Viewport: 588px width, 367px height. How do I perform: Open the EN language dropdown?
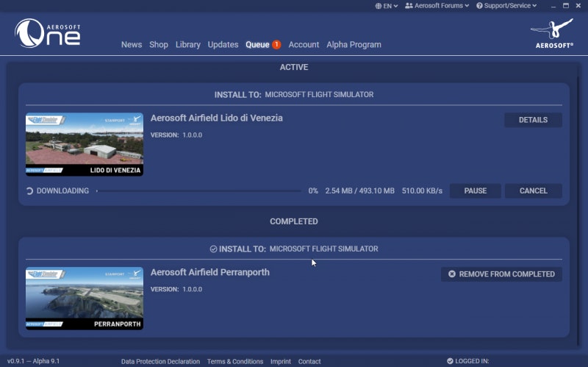coord(386,6)
